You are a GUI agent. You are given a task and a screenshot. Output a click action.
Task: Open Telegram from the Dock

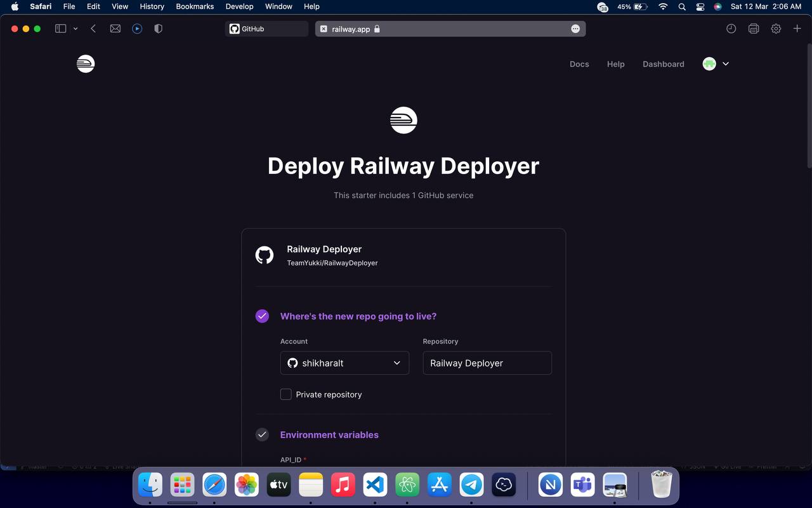coord(471,486)
